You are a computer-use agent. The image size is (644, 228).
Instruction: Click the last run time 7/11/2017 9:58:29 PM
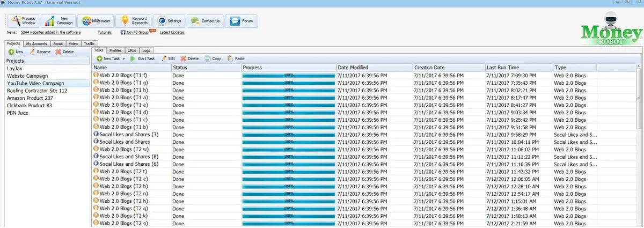click(x=511, y=134)
